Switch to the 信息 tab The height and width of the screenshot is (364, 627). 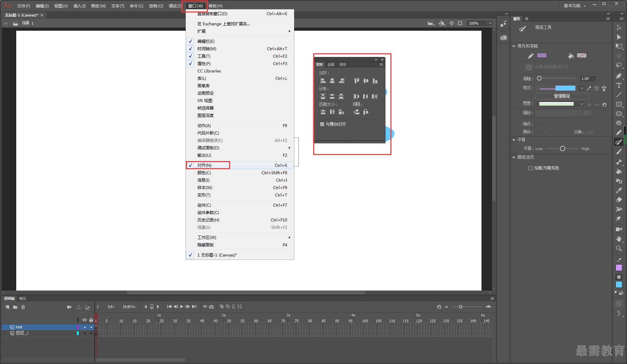[x=331, y=64]
